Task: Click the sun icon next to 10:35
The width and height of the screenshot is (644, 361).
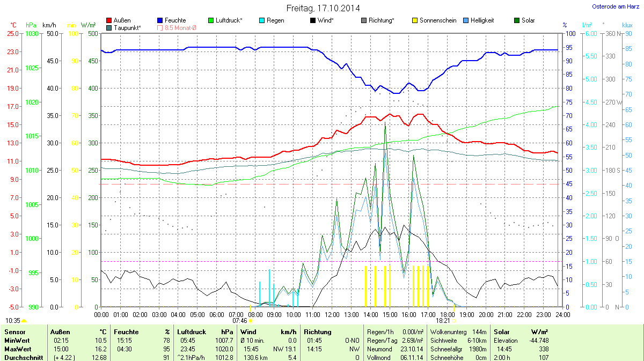Action: [x=24, y=321]
